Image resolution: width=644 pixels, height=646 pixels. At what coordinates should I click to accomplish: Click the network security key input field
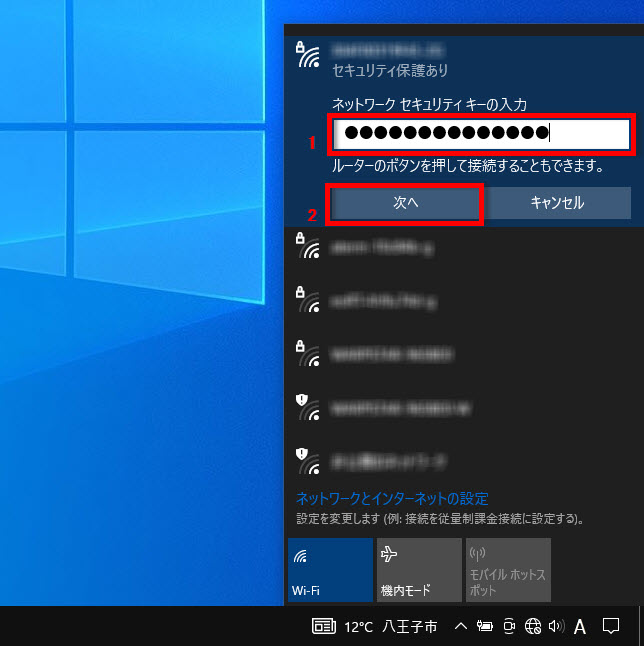pos(482,134)
